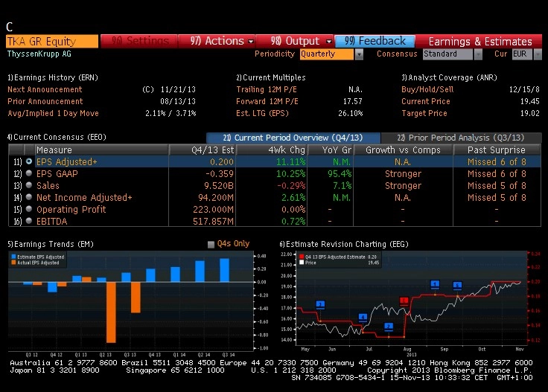Select the Operating Profit radio button
Screen dimensions: 548x392
click(x=29, y=209)
